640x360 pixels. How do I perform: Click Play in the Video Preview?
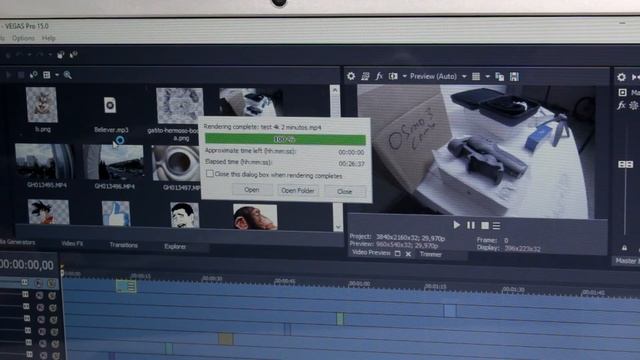click(456, 225)
